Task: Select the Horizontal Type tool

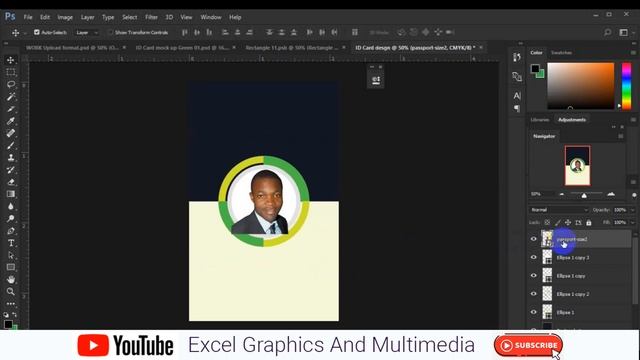Action: click(11, 243)
